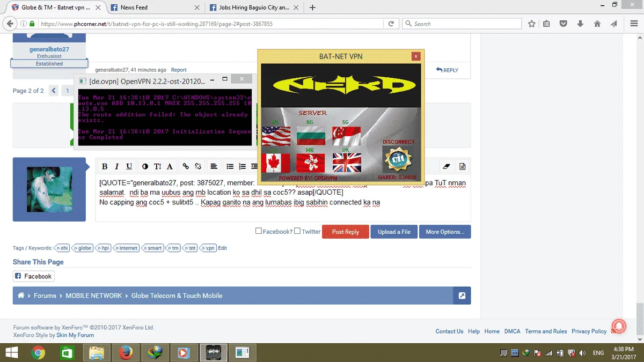Remove link using the unlink icon
This screenshot has width=644, height=362.
(198, 166)
